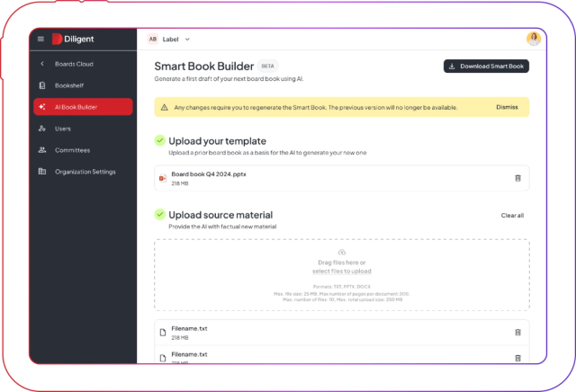Click the second Filename.txt text

tap(189, 354)
